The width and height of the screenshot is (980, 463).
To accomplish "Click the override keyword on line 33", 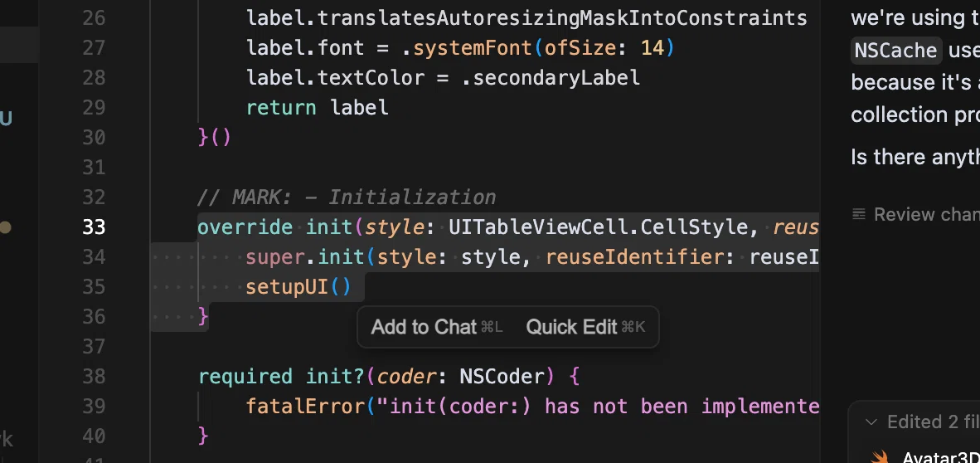I will point(245,227).
